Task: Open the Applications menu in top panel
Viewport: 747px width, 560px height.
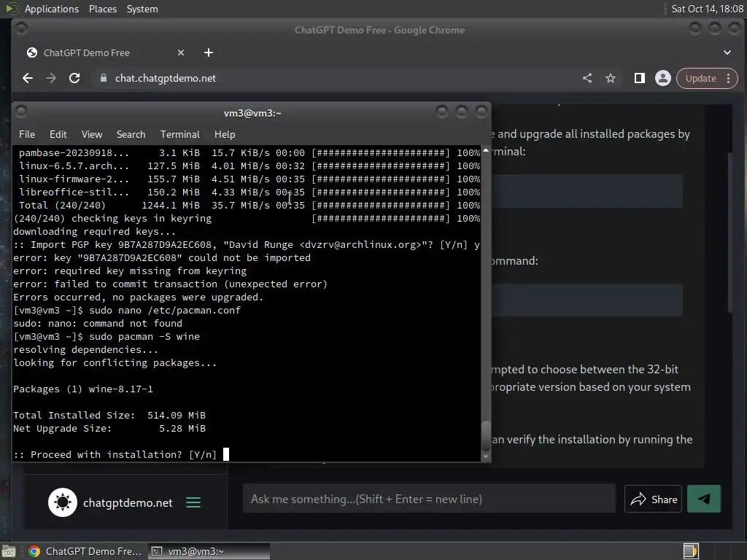Action: click(52, 9)
